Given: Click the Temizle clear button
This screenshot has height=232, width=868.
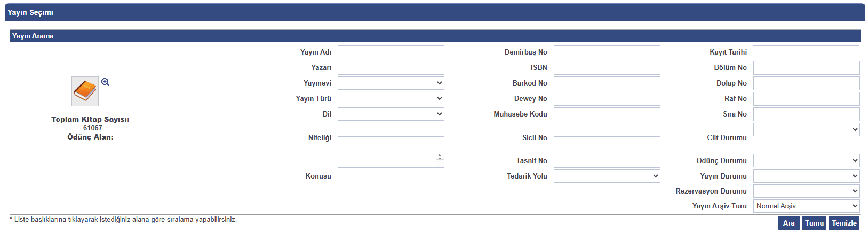Looking at the screenshot, I should (844, 223).
